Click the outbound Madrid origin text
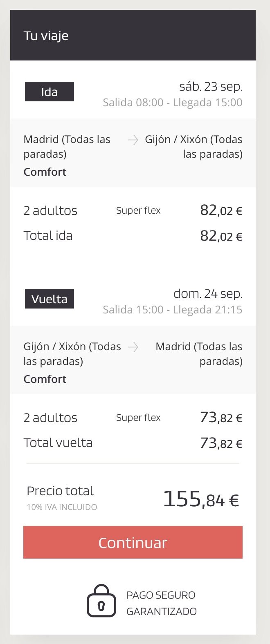The image size is (270, 644). [x=67, y=147]
